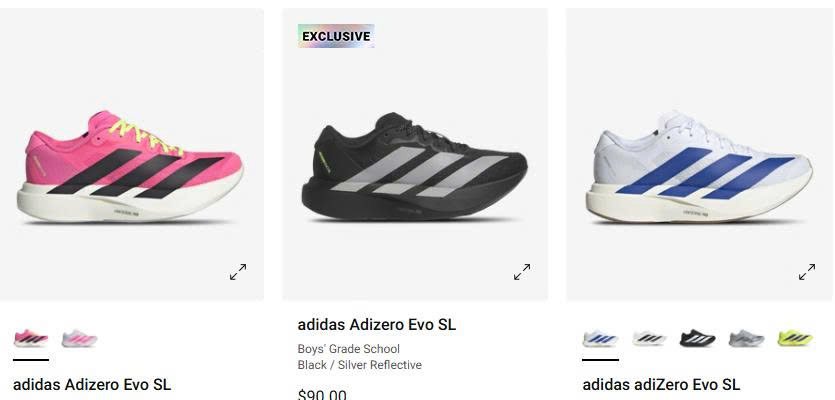Choose the white and black colorway thumbnail
Screen dimensions: 835x400
coord(649,338)
